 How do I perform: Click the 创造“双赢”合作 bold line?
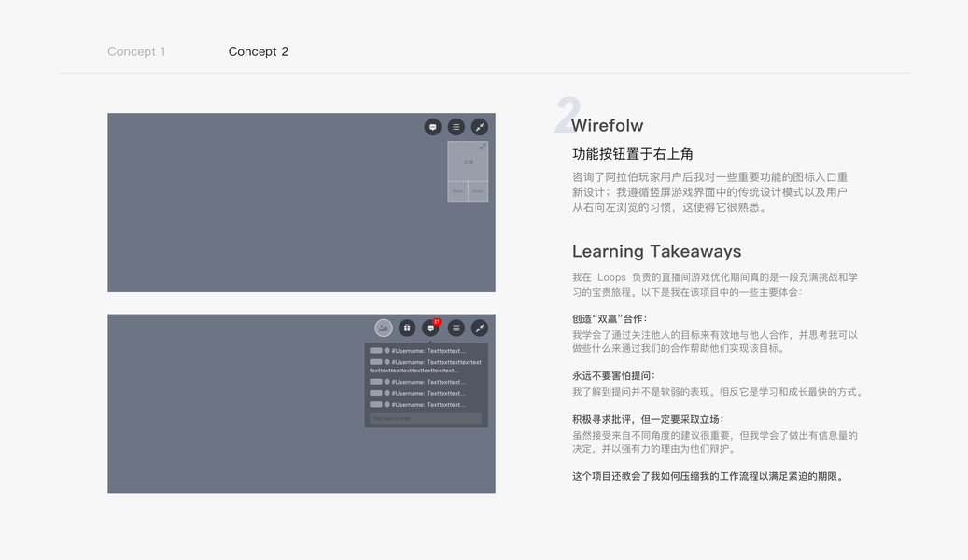pyautogui.click(x=610, y=319)
